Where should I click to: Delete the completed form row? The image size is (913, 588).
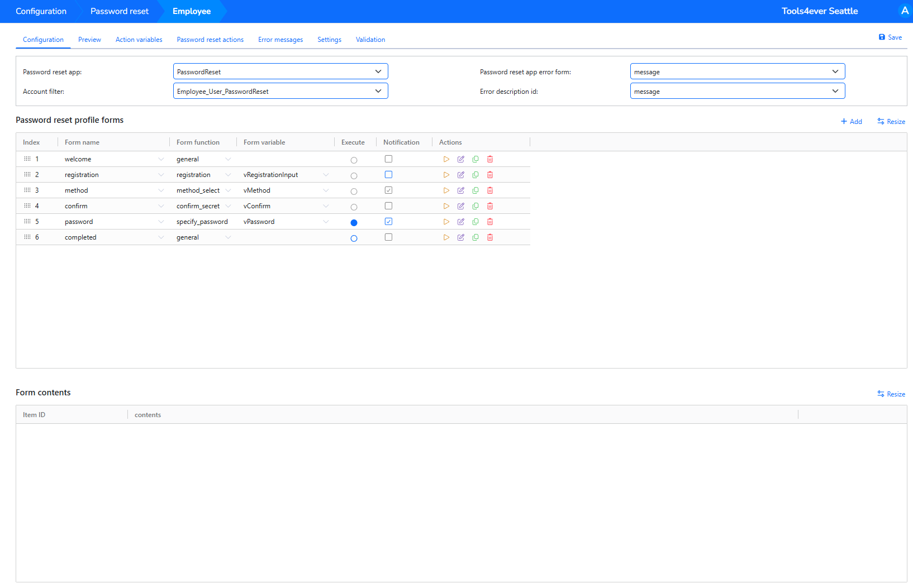click(490, 237)
